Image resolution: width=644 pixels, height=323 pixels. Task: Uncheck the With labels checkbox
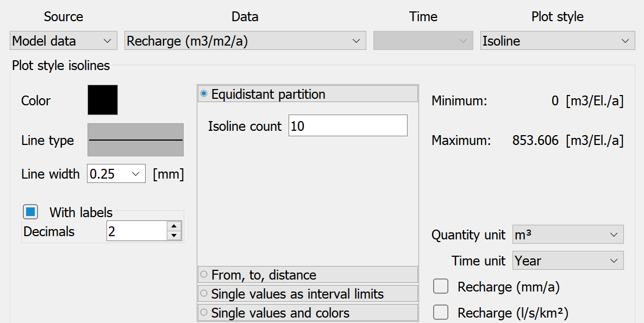(x=30, y=212)
